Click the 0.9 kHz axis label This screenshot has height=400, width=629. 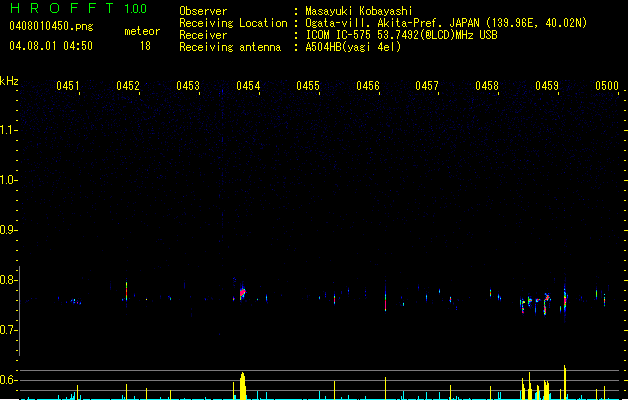click(x=8, y=230)
